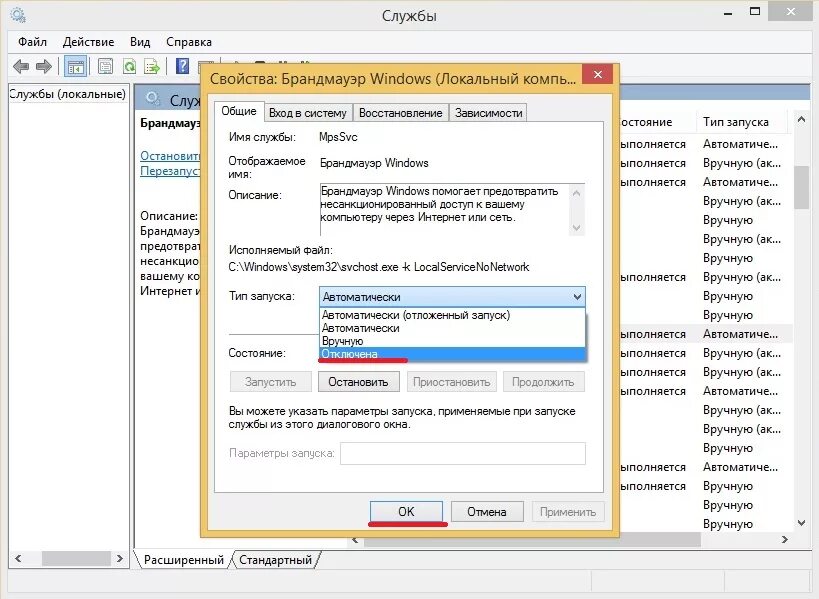Image resolution: width=819 pixels, height=599 pixels.
Task: Open the Действие menu
Action: coord(88,42)
